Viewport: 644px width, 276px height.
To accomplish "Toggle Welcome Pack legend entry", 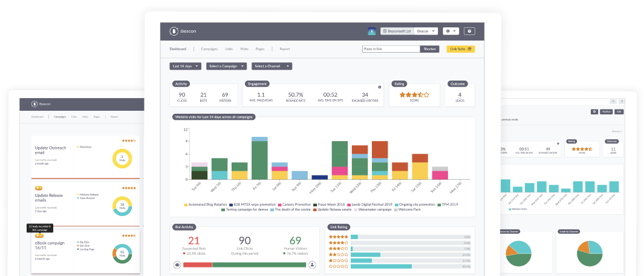I will click(409, 210).
